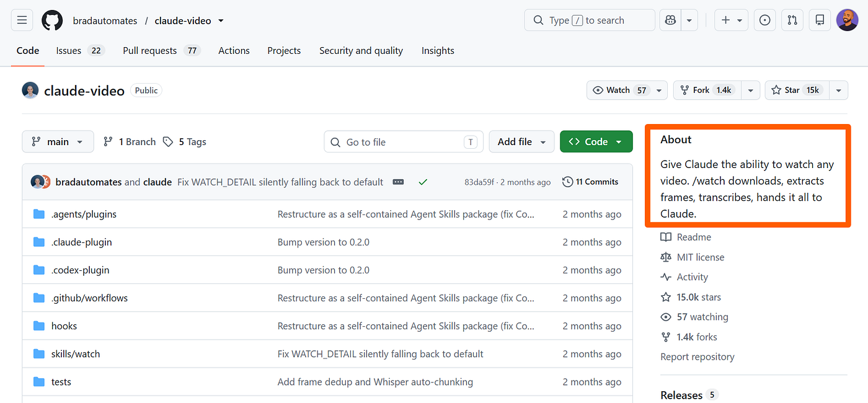868x403 pixels.
Task: Open the notifications inbox icon
Action: tap(820, 20)
